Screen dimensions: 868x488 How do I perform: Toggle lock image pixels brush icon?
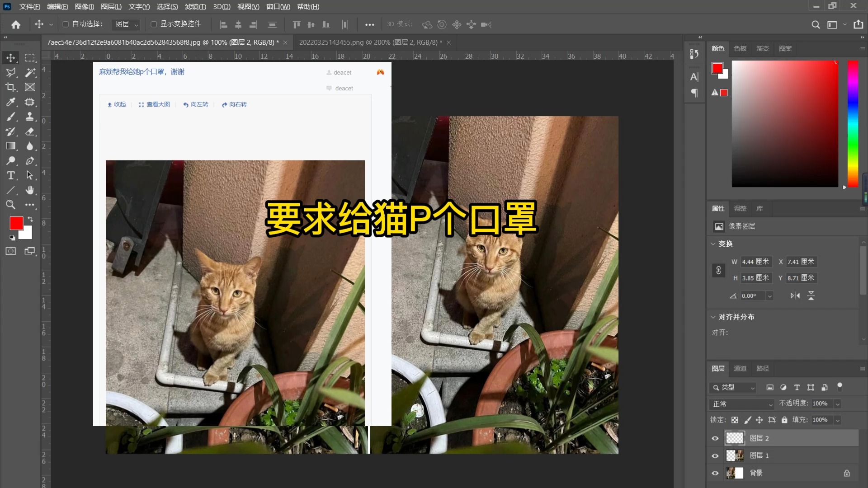tap(747, 420)
